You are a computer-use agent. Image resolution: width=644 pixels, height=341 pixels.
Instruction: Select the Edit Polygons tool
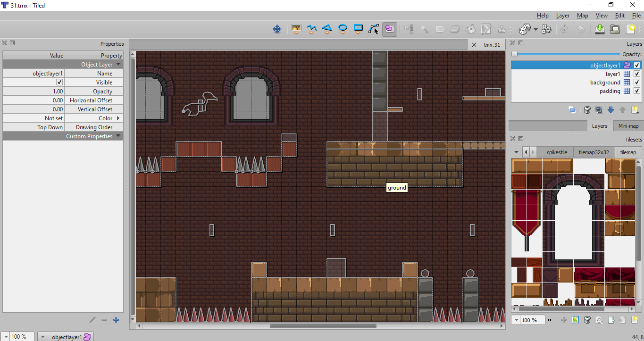tap(374, 29)
